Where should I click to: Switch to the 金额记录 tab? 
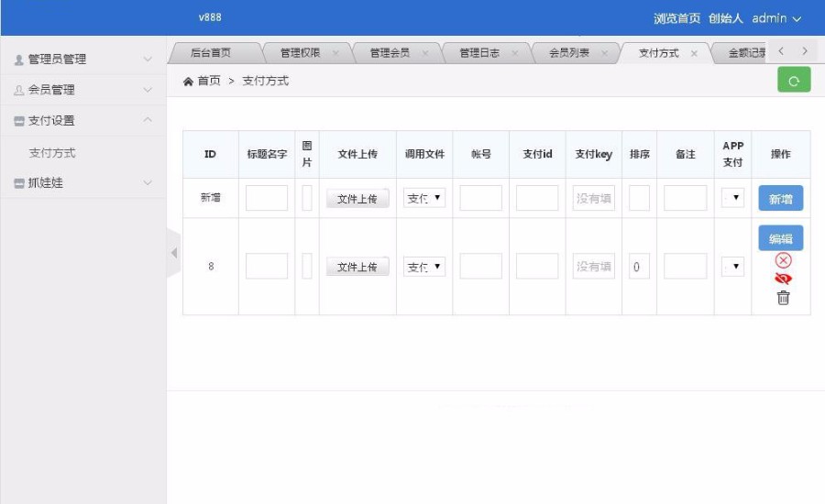click(746, 53)
